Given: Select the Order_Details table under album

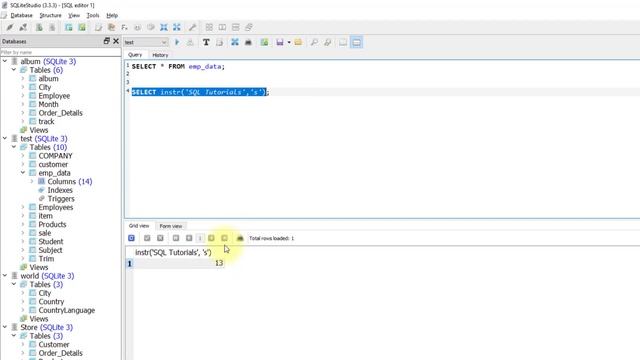Looking at the screenshot, I should (x=60, y=113).
